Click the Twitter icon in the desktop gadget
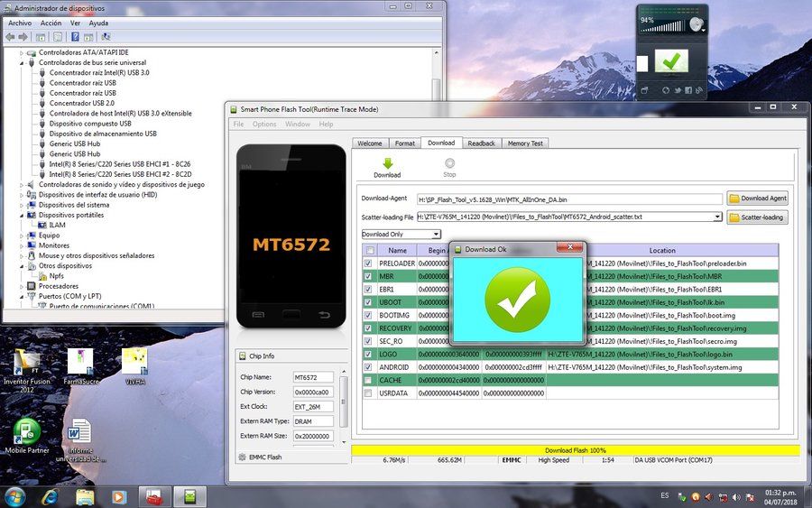 point(677,90)
